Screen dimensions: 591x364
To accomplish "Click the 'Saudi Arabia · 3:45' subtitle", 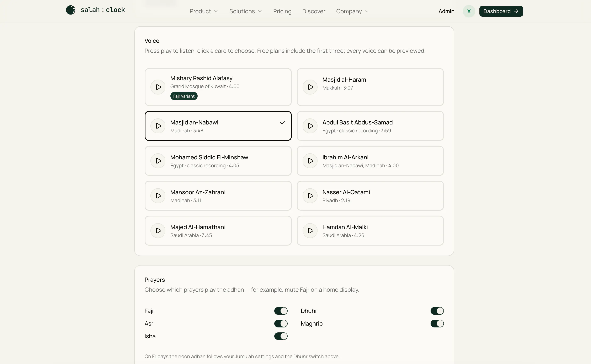I will [191, 235].
